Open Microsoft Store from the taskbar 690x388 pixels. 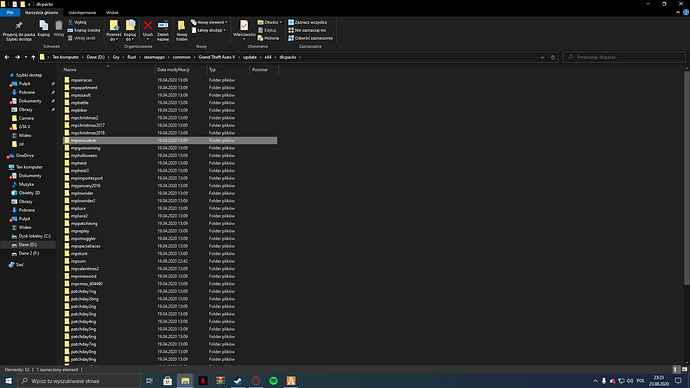pos(168,381)
